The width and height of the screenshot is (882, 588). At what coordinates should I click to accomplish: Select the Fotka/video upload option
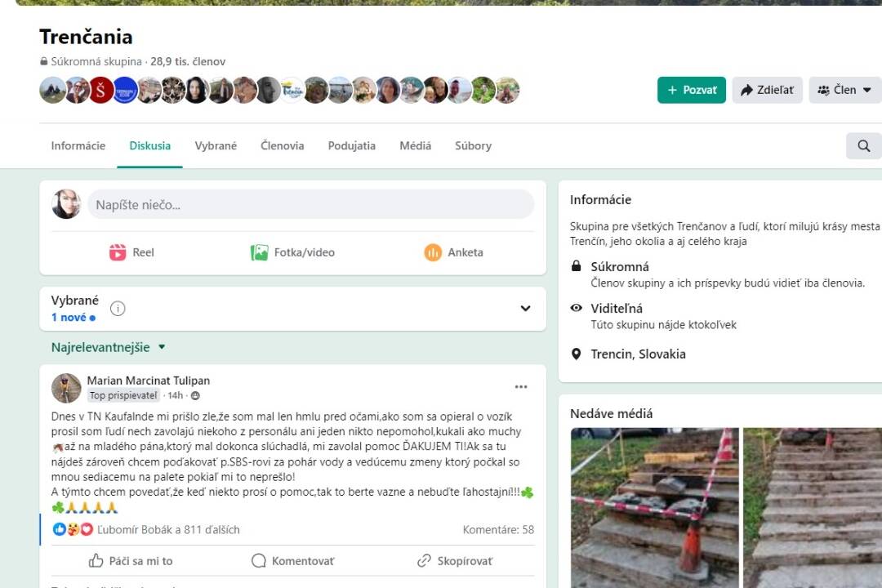tap(292, 252)
